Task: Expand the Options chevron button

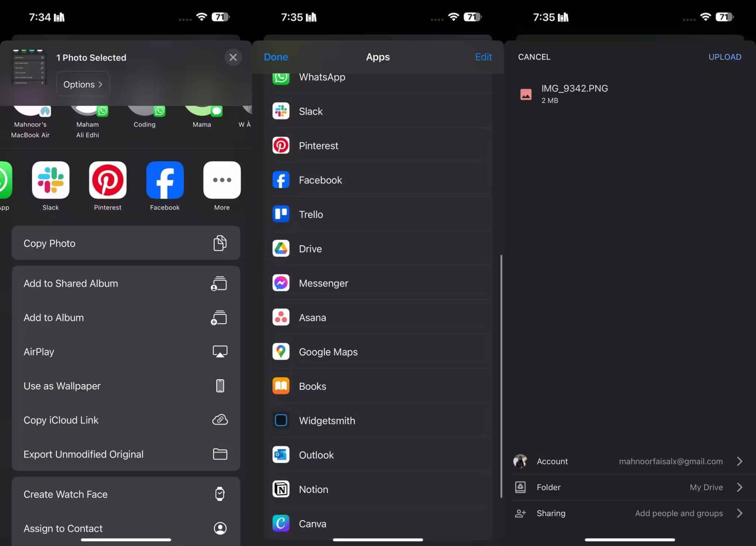Action: [x=83, y=84]
